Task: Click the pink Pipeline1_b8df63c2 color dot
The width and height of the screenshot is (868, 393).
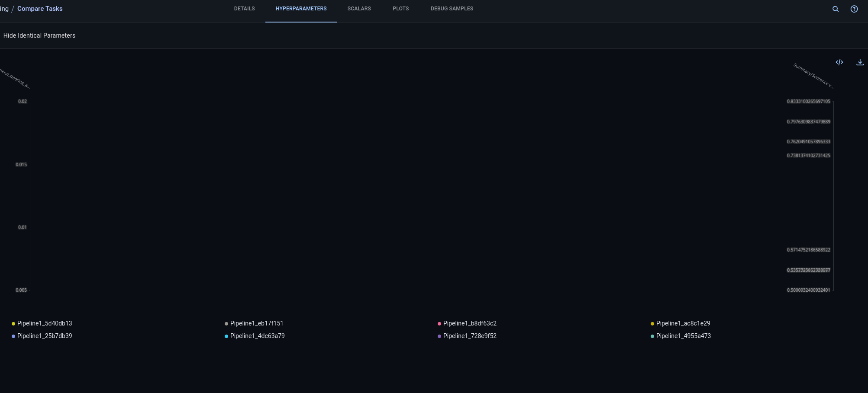Action: coord(439,324)
